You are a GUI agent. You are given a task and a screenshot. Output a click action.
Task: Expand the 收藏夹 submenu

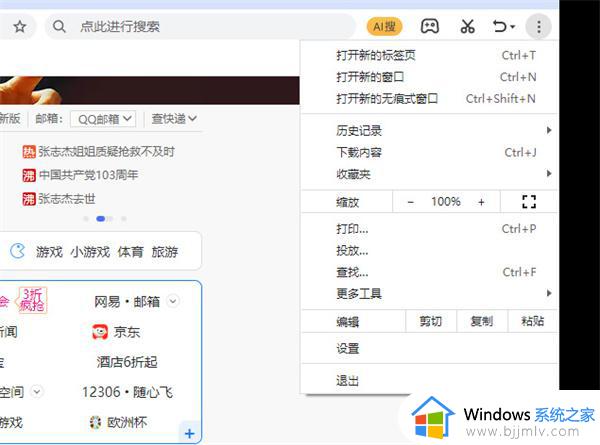[x=429, y=174]
